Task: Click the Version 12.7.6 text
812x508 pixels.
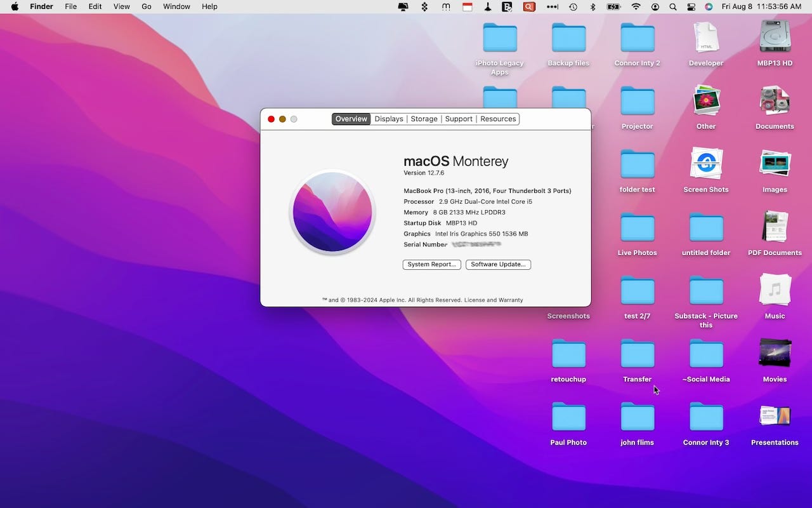Action: pyautogui.click(x=424, y=173)
